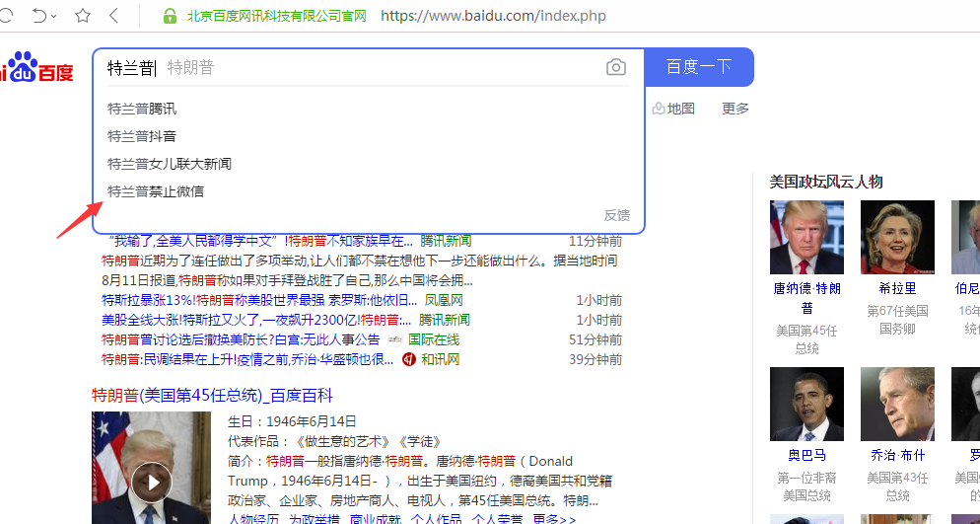Click the URL https://www.baidu.com/index.php
980x524 pixels.
tap(493, 16)
